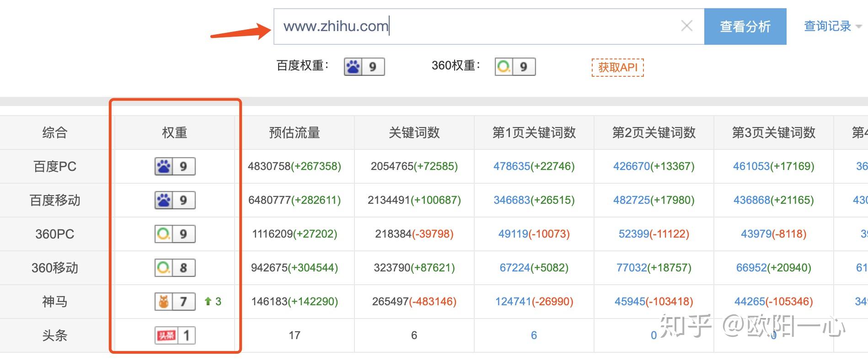The image size is (868, 361).
Task: Click the 权重 column header
Action: [175, 133]
